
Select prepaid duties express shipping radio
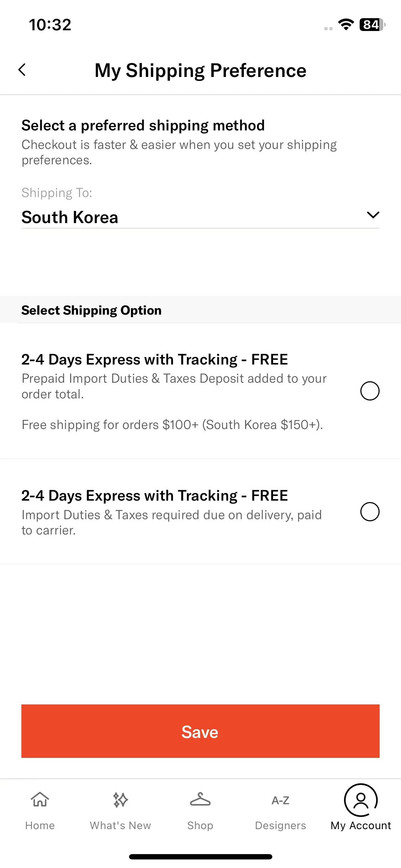pyautogui.click(x=370, y=391)
